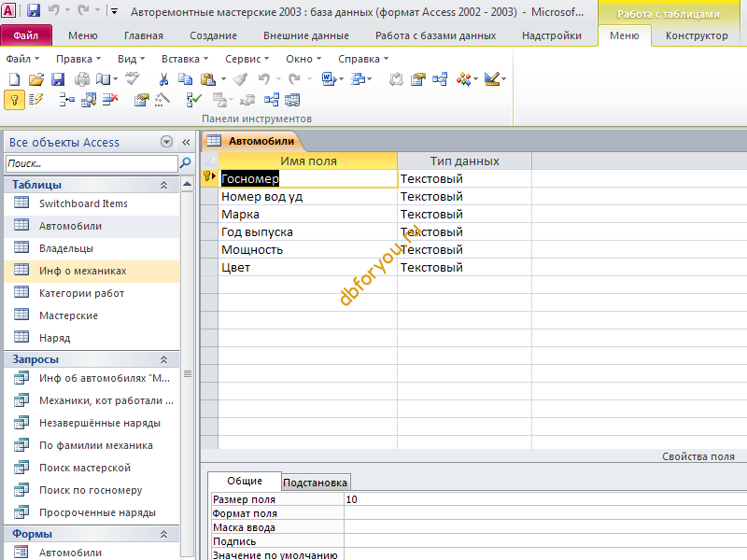Open the Правка menu

78,59
